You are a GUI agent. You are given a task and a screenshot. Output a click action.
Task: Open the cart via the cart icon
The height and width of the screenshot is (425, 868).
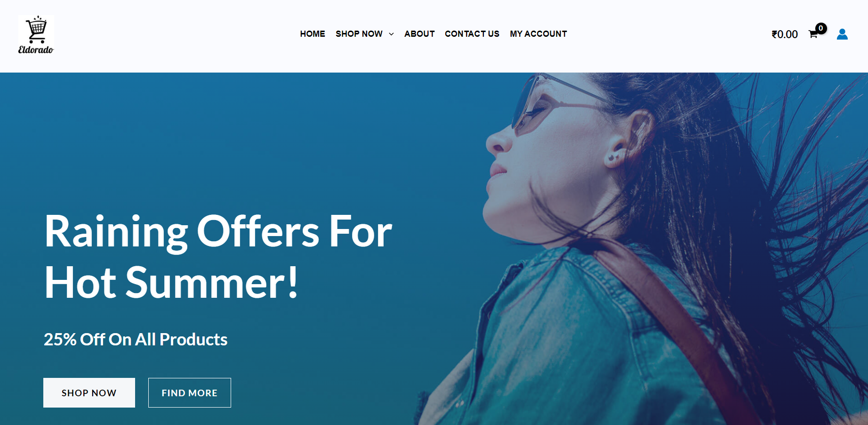pyautogui.click(x=813, y=34)
